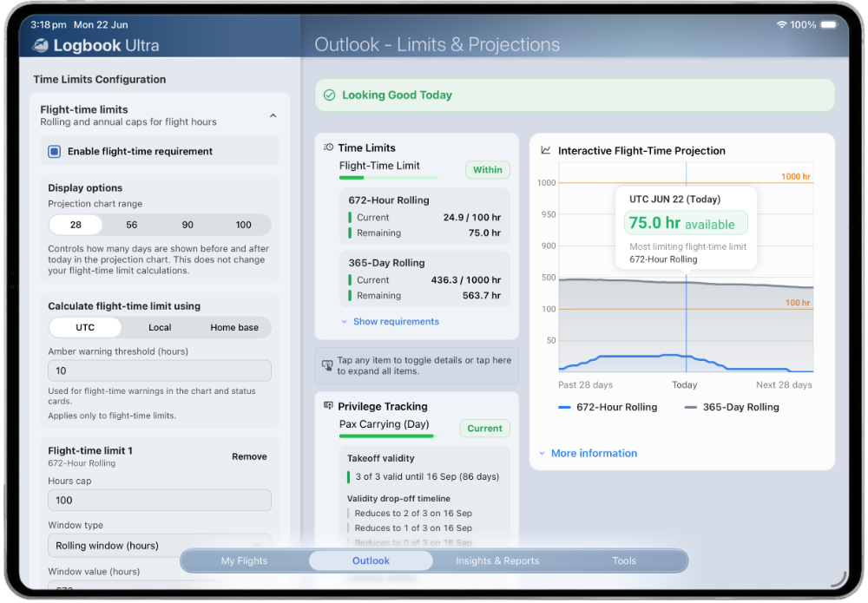868x603 pixels.
Task: Click 'Reduces to 2 of 3 on 16 Sep'
Action: pos(413,514)
